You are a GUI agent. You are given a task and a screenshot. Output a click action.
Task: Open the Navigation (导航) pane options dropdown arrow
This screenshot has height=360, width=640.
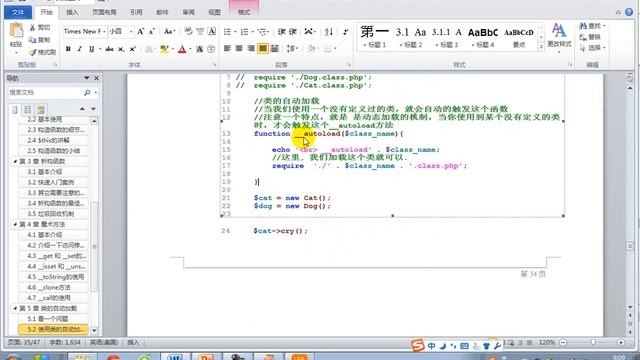pos(87,78)
